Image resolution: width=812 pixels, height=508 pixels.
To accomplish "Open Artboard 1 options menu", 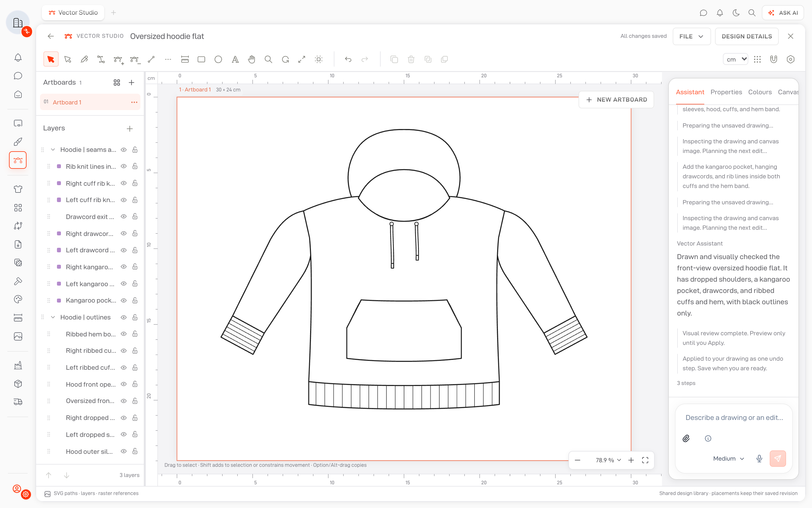I will coord(134,102).
